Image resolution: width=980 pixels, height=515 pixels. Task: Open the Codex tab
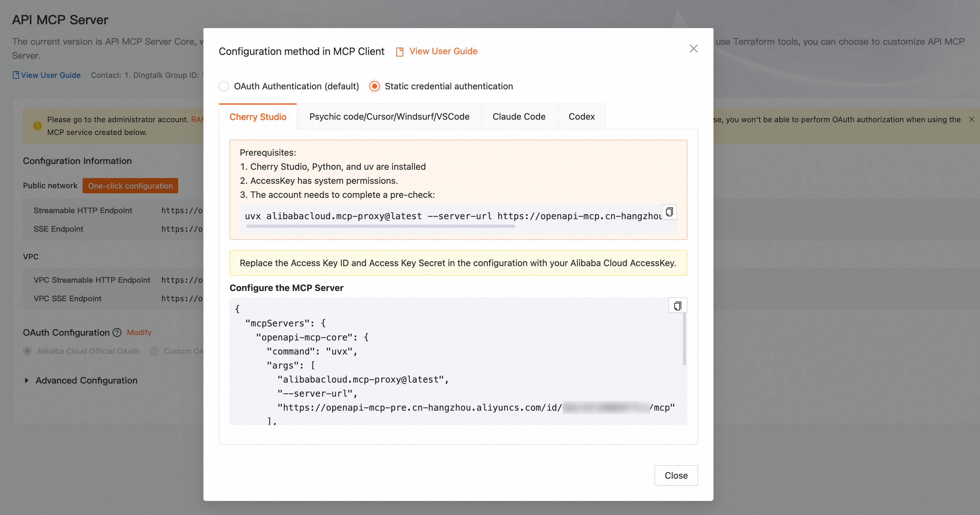[582, 116]
